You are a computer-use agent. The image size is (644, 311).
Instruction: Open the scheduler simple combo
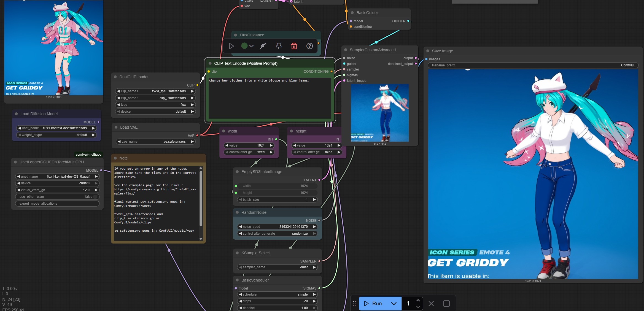point(277,294)
